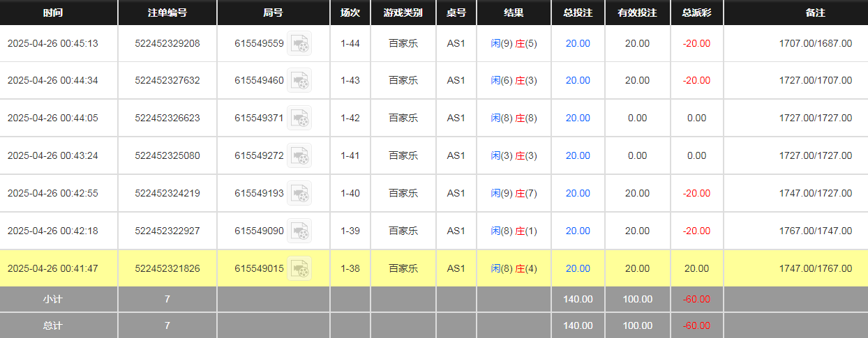
Task: Open video replay icon for round 615549460
Action: click(299, 81)
